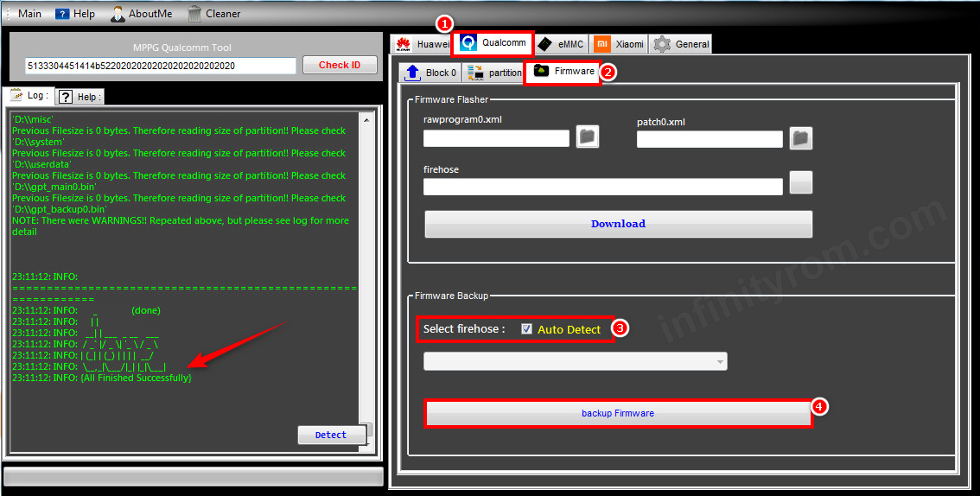
Task: Click the rawprogram0.xml path field
Action: click(x=496, y=138)
